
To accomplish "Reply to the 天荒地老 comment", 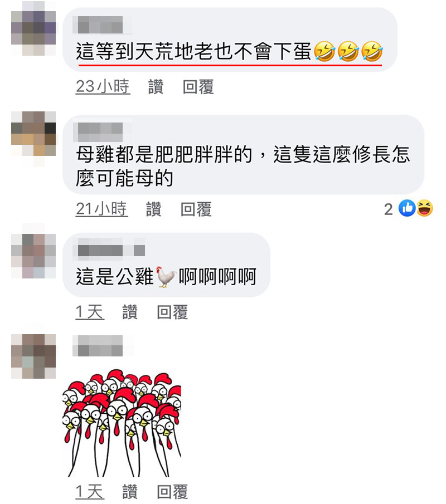I will click(198, 87).
